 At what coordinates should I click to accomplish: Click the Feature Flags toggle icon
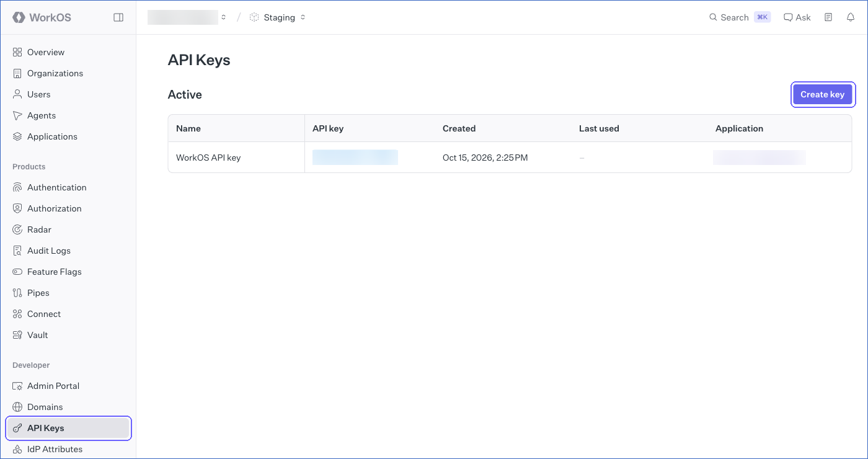pyautogui.click(x=17, y=272)
